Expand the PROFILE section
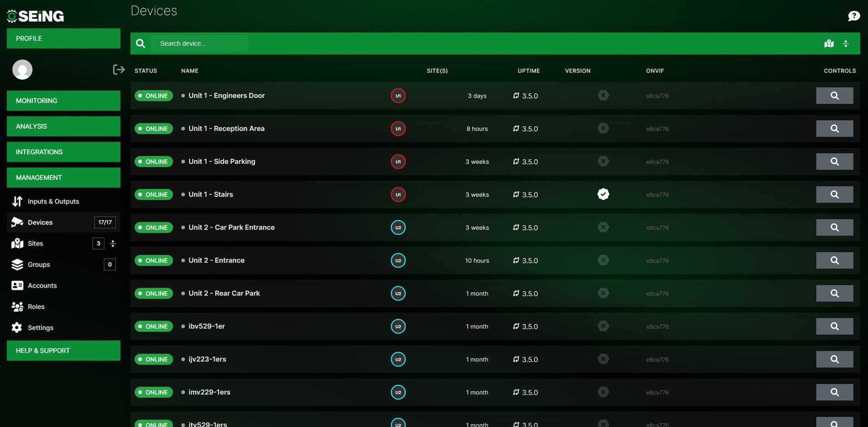Screen dimensions: 868x427 64,38
